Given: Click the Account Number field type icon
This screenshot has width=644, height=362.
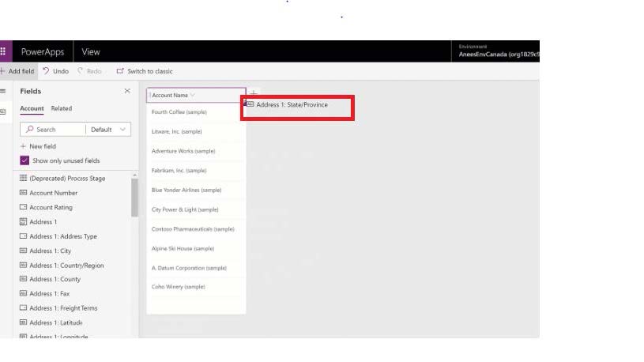Looking at the screenshot, I should coord(24,192).
